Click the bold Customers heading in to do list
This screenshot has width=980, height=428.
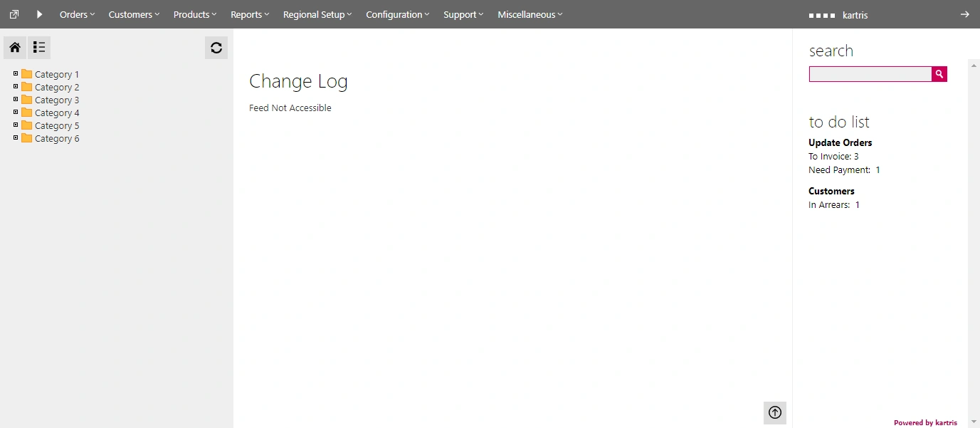pos(831,191)
